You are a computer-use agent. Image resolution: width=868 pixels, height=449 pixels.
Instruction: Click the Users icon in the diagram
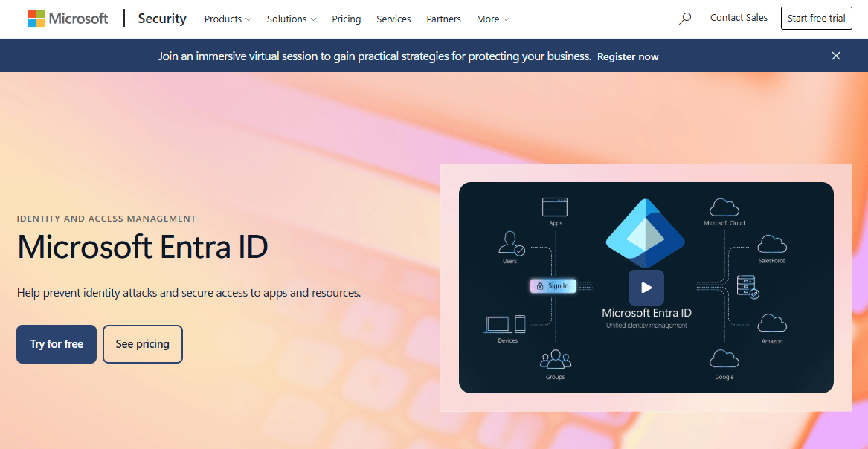tap(511, 243)
